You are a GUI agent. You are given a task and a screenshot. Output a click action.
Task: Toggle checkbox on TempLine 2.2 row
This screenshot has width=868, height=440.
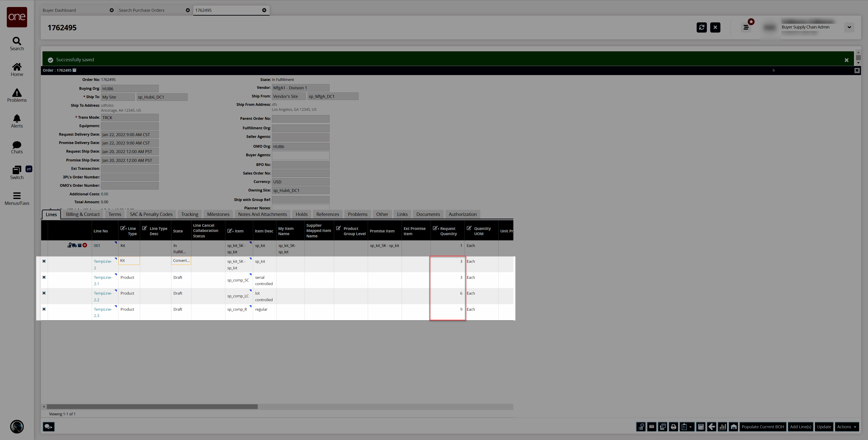coord(44,293)
